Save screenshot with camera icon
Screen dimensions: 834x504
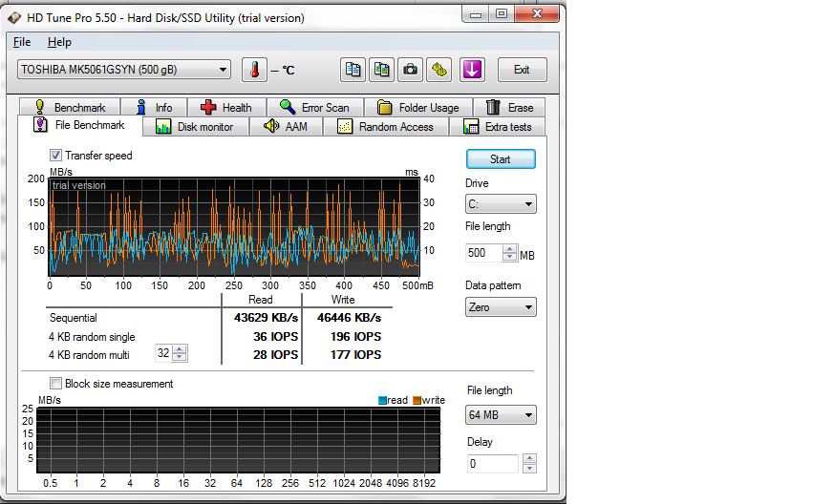pos(411,70)
